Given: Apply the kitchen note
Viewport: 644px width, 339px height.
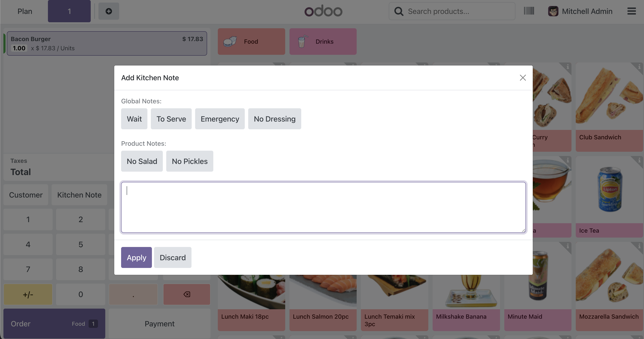Looking at the screenshot, I should [x=137, y=257].
